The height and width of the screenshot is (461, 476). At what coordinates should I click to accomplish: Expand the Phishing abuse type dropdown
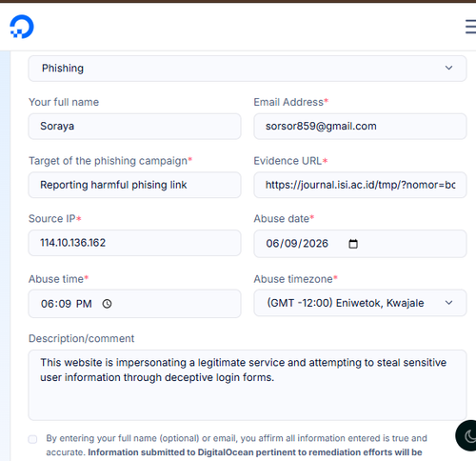click(248, 69)
